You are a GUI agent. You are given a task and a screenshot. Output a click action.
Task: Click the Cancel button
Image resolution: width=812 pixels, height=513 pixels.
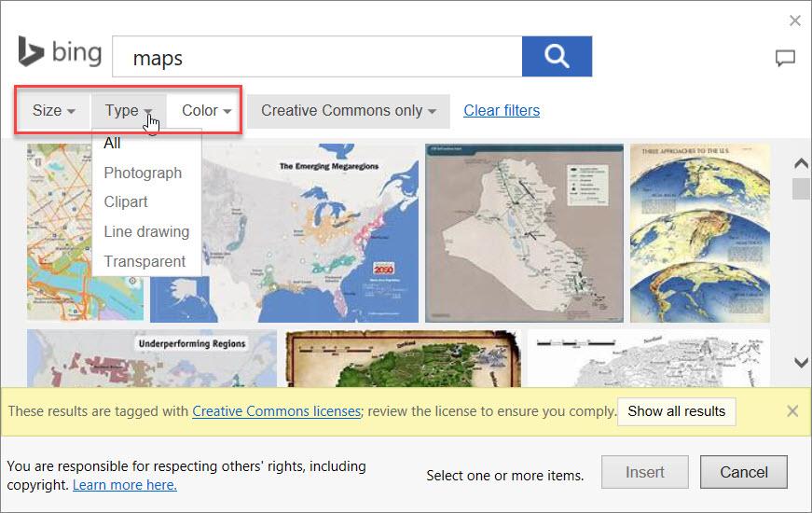click(743, 472)
